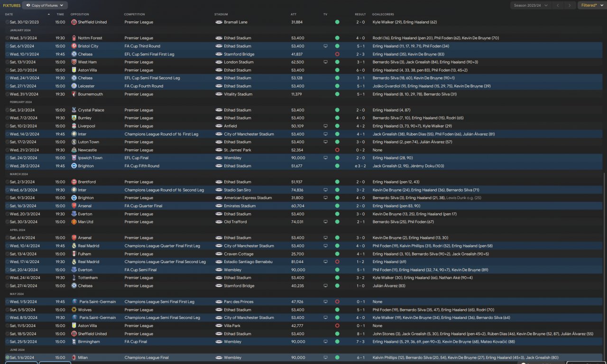Image resolution: width=607 pixels, height=364 pixels.
Task: Tick the selection circle for Sat, 27/4/2024 fixture
Action: 7,286
